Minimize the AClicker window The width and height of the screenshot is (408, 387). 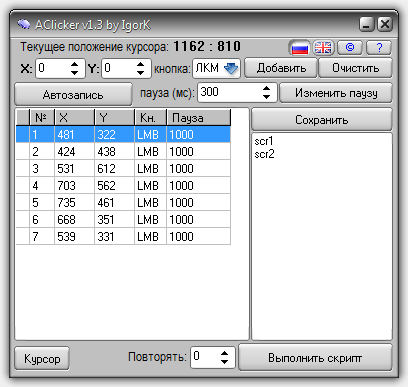[x=367, y=24]
